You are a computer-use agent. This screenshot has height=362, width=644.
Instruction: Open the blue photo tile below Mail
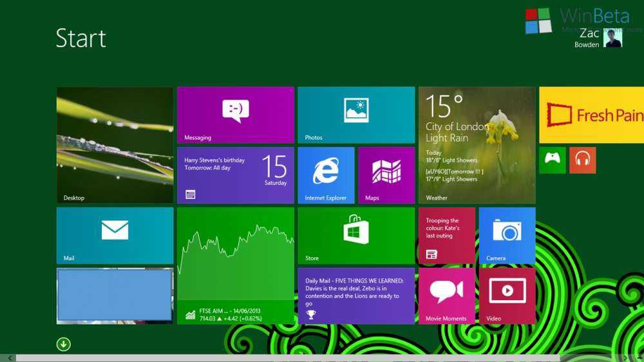(115, 296)
